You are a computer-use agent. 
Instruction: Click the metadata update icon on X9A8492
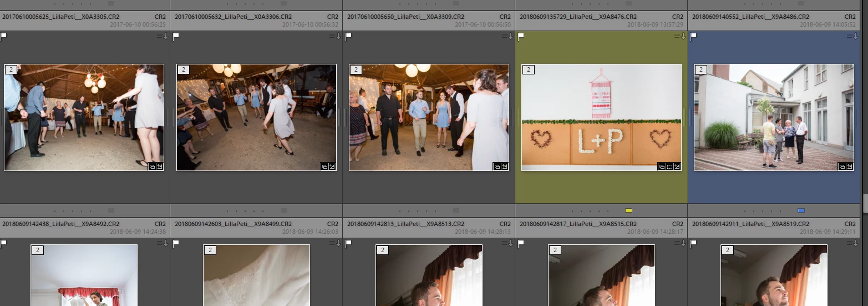pyautogui.click(x=163, y=243)
